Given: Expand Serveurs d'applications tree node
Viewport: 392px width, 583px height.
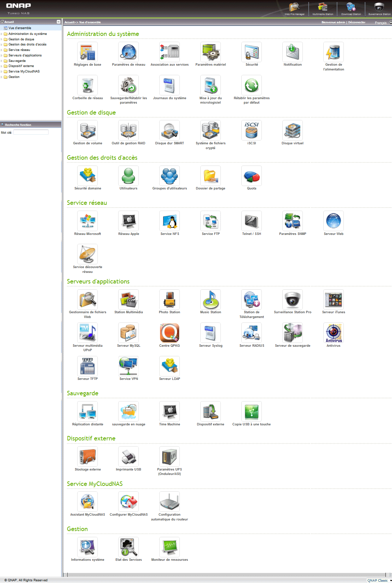Looking at the screenshot, I should (2, 55).
